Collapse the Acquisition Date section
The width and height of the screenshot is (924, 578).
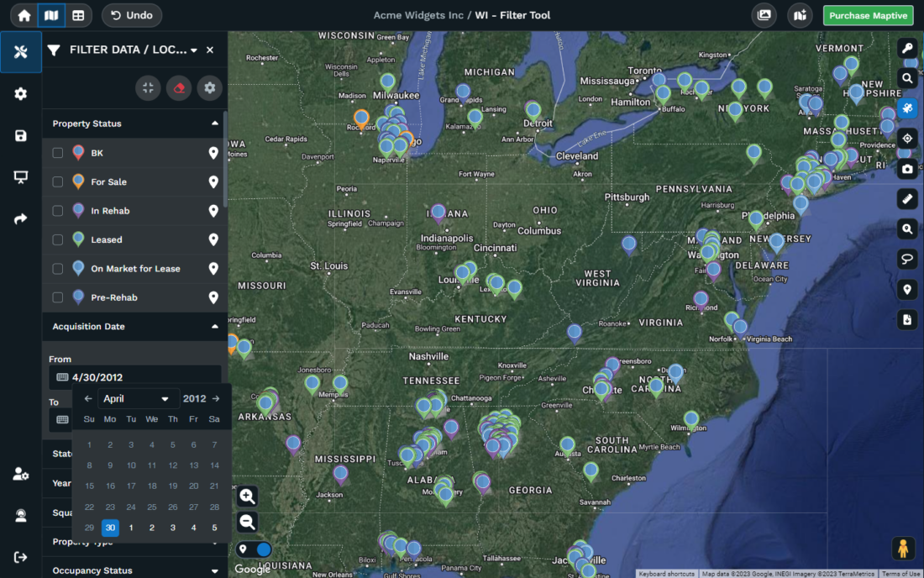pyautogui.click(x=214, y=326)
